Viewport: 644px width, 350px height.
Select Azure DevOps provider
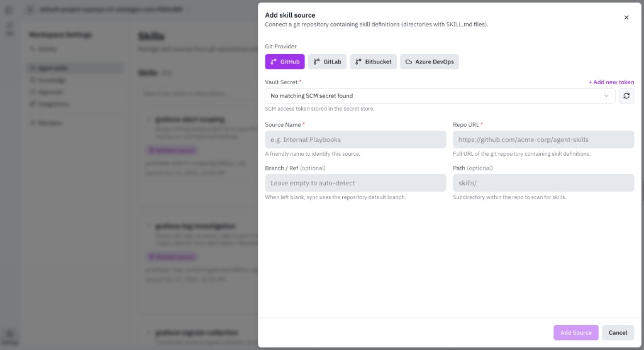430,62
